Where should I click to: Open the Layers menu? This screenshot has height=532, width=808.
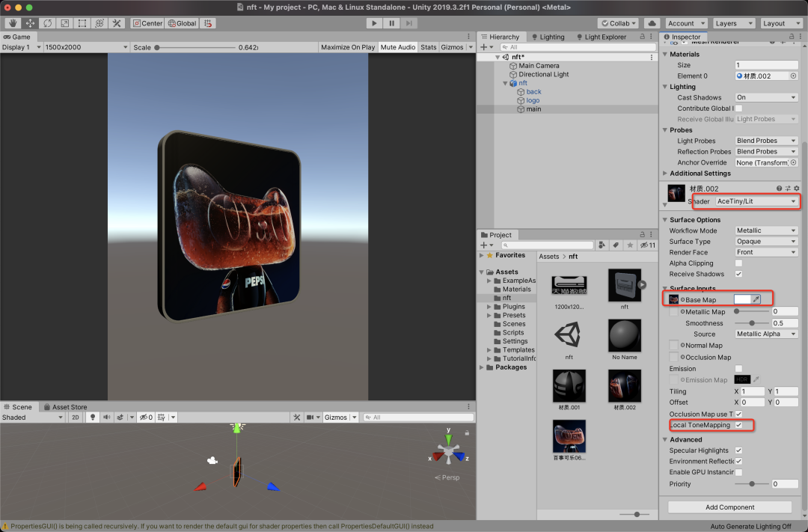(x=734, y=23)
